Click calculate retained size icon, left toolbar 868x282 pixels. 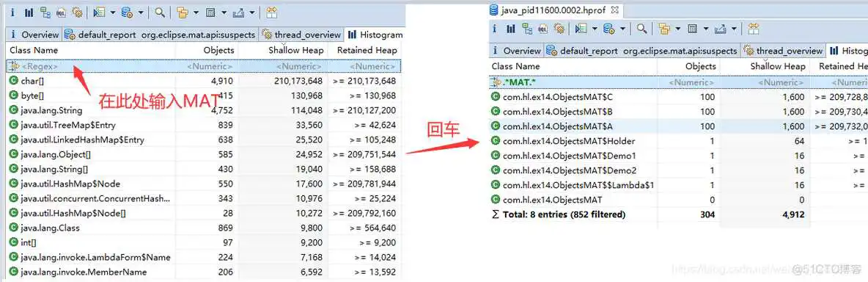point(210,12)
